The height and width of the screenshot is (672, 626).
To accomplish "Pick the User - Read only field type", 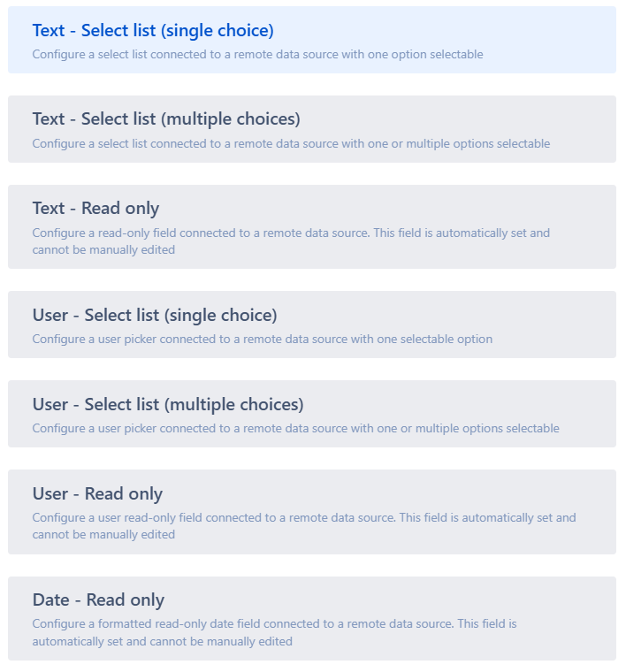I will 312,511.
